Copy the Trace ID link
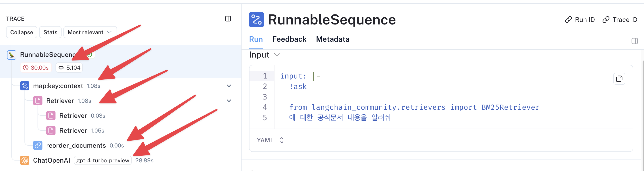 620,20
